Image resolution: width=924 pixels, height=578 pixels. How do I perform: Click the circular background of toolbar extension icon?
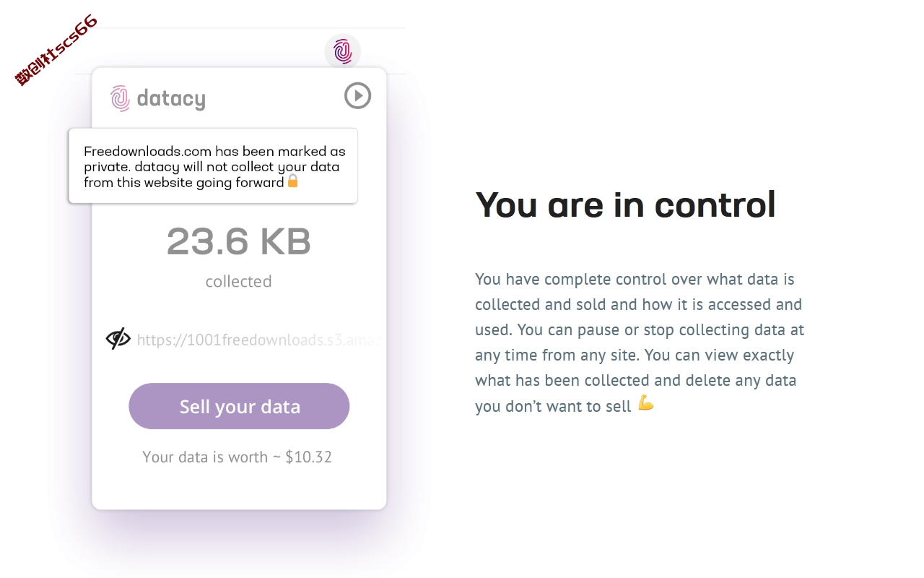(343, 51)
